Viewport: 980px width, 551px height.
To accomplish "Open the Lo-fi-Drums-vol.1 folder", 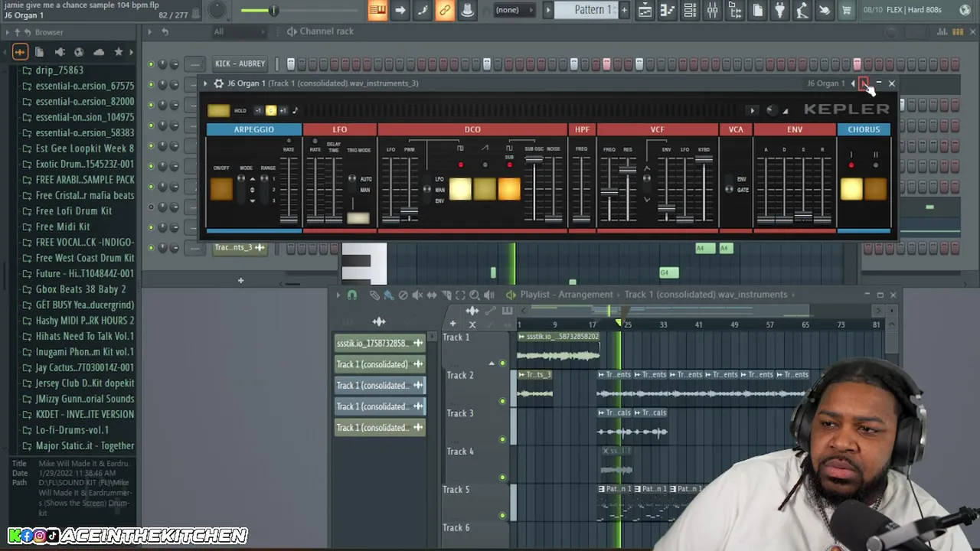I will [72, 430].
